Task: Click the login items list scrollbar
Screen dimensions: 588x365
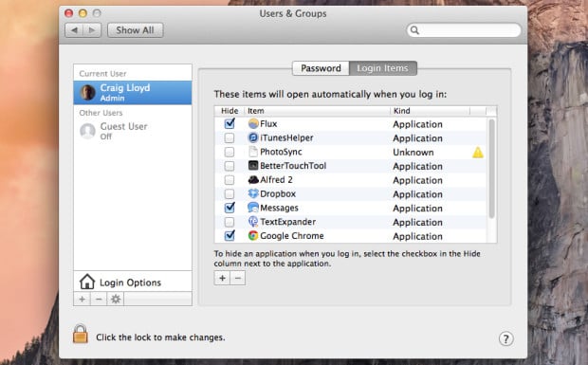Action: pyautogui.click(x=491, y=169)
